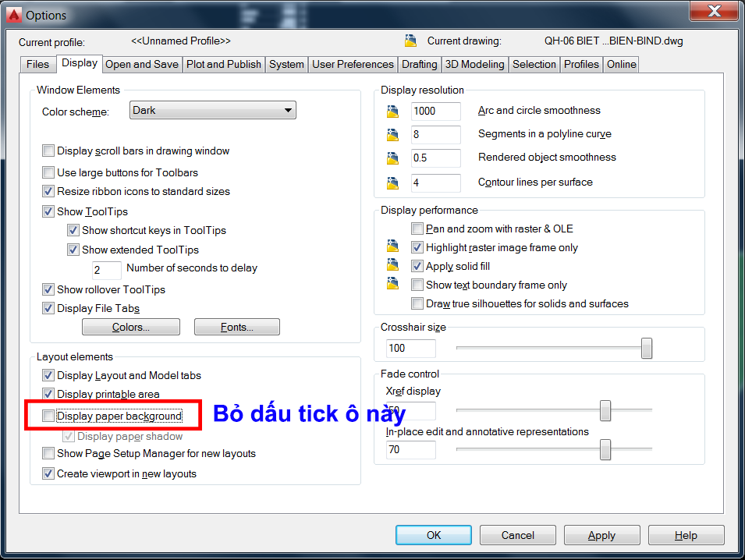Click the Help button

[686, 535]
